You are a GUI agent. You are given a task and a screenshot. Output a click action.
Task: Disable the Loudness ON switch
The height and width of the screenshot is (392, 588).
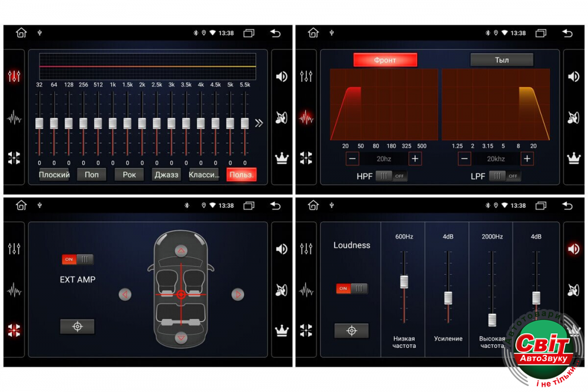pos(352,288)
